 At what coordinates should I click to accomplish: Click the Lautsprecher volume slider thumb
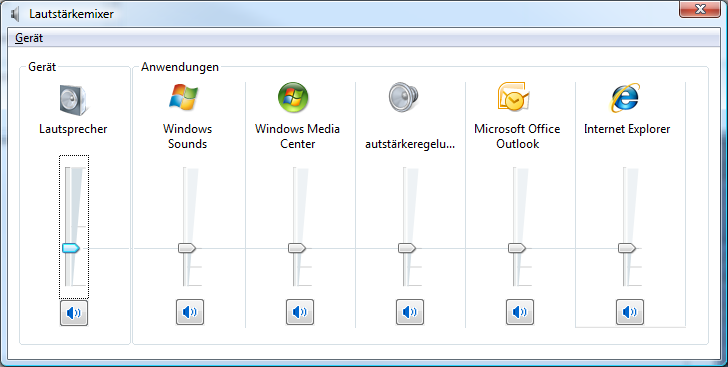[x=71, y=248]
